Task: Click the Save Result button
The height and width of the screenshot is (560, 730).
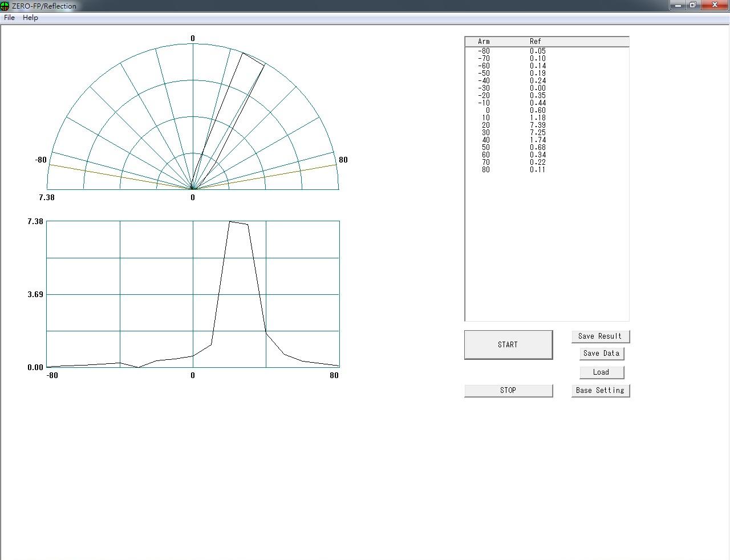Action: (600, 336)
